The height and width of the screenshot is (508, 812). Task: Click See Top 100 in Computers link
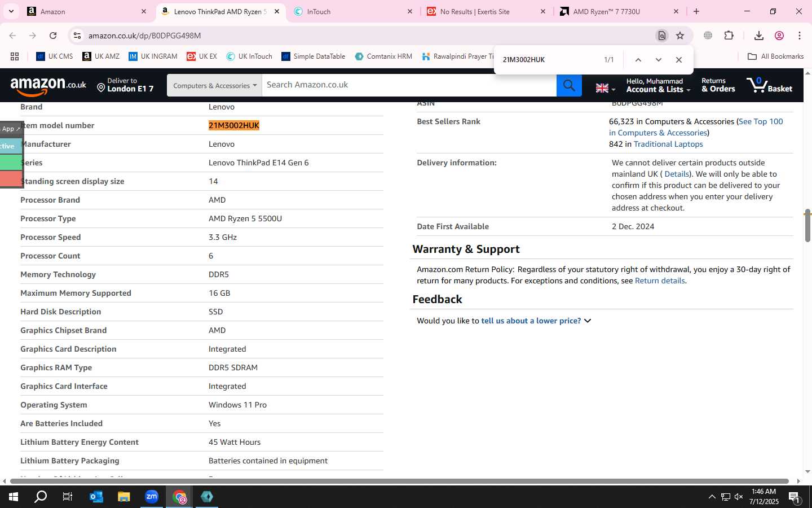coord(696,127)
